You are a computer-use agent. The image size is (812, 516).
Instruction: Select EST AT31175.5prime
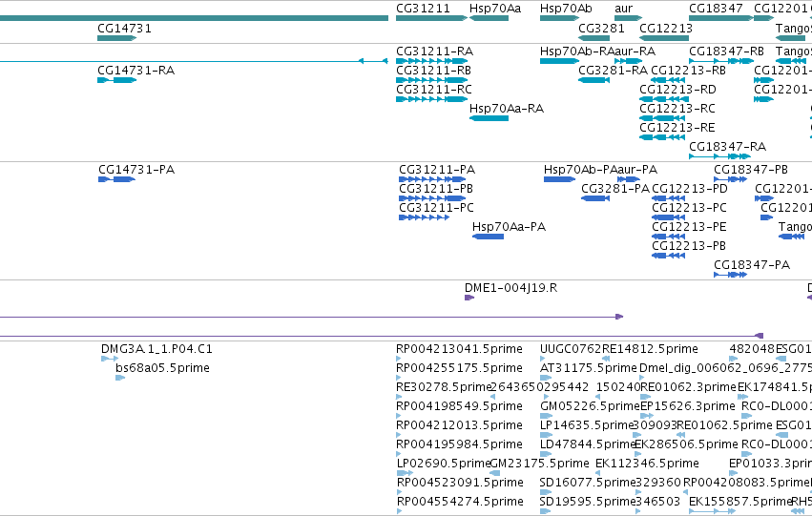[x=546, y=378]
